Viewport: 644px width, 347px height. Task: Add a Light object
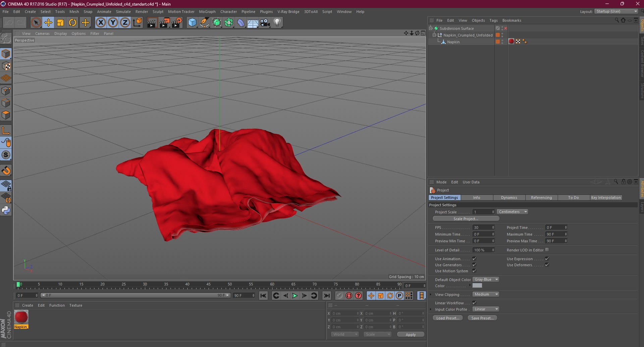(x=277, y=22)
